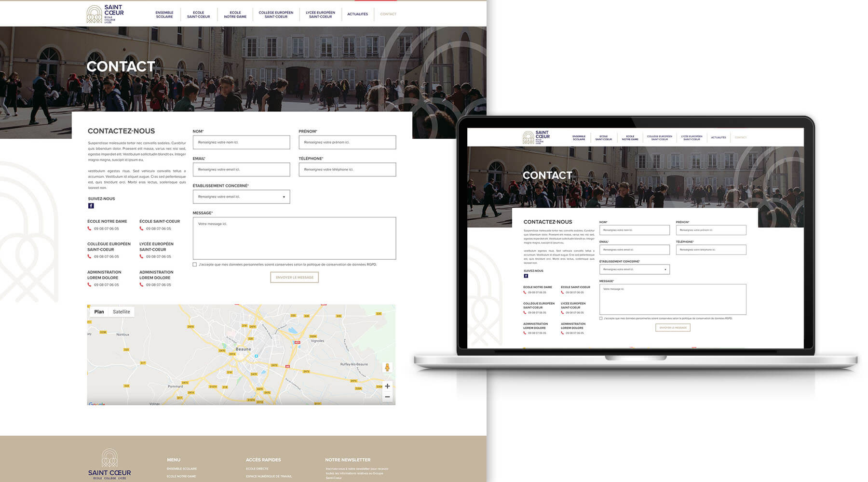
Task: Click the Saint Cœur logo in the header
Action: 104,13
